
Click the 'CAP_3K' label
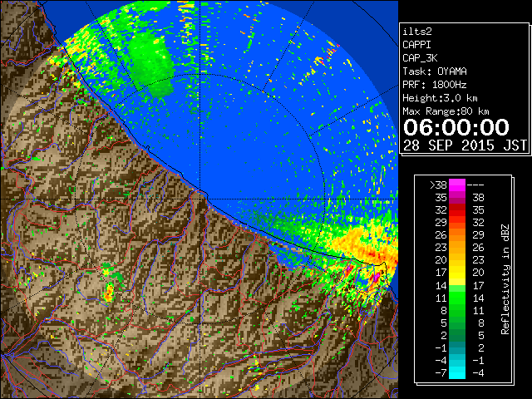pyautogui.click(x=420, y=58)
